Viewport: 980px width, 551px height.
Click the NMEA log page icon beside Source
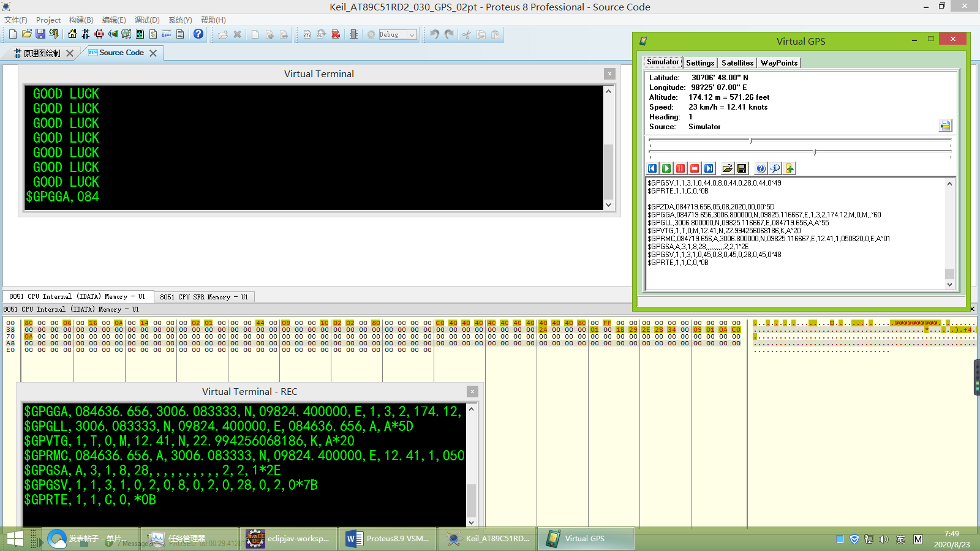(945, 126)
